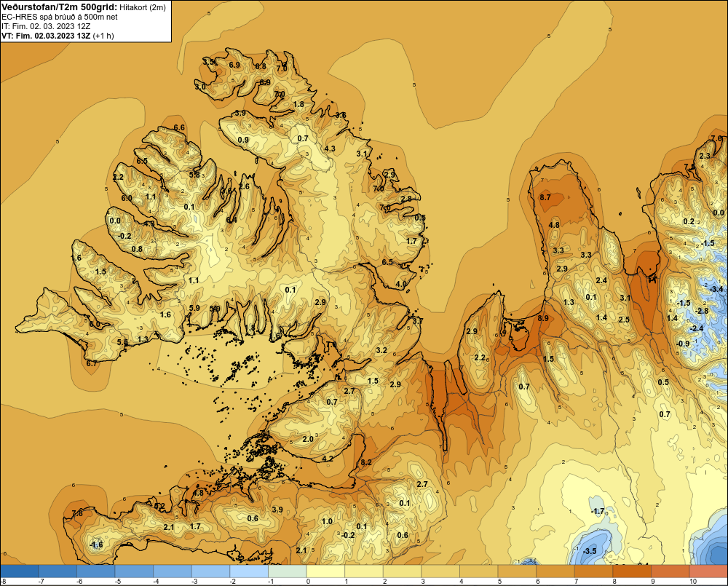Click the legend swatch between -8 and -7
This screenshot has width=728, height=586.
(20, 571)
